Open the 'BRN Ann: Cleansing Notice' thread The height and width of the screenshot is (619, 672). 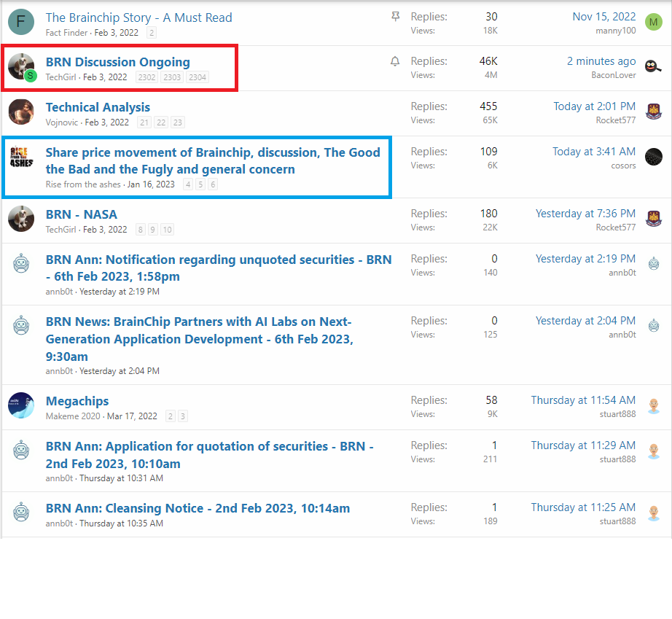(x=198, y=508)
